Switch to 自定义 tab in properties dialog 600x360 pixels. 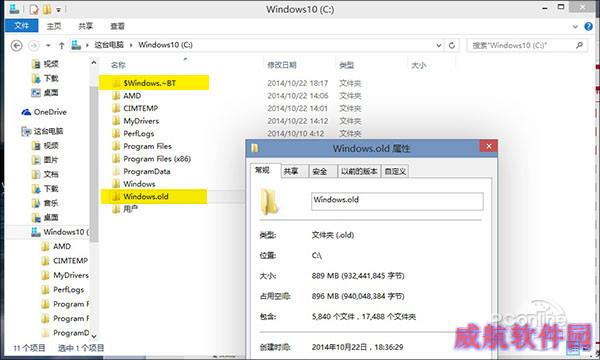coord(395,171)
